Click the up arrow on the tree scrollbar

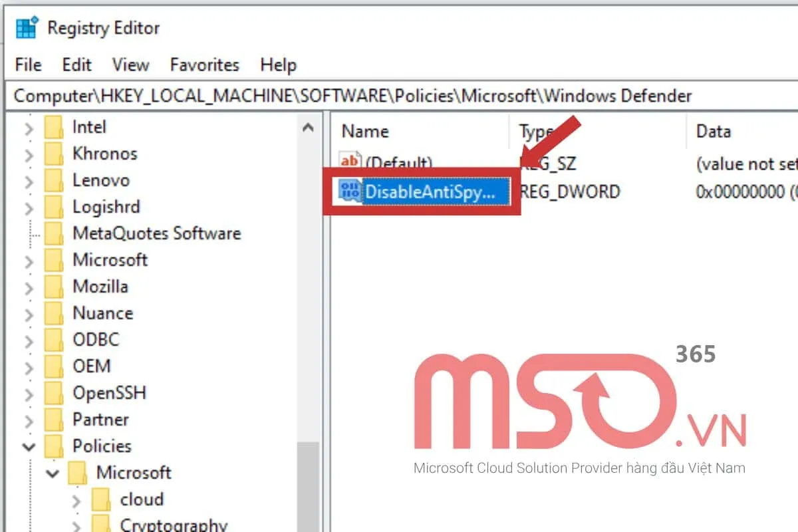tap(308, 126)
